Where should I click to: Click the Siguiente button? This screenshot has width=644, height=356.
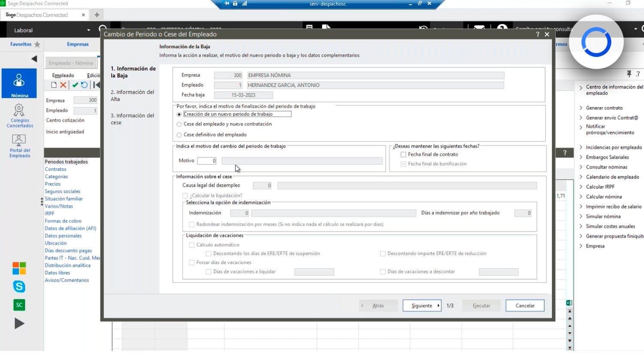click(x=421, y=305)
